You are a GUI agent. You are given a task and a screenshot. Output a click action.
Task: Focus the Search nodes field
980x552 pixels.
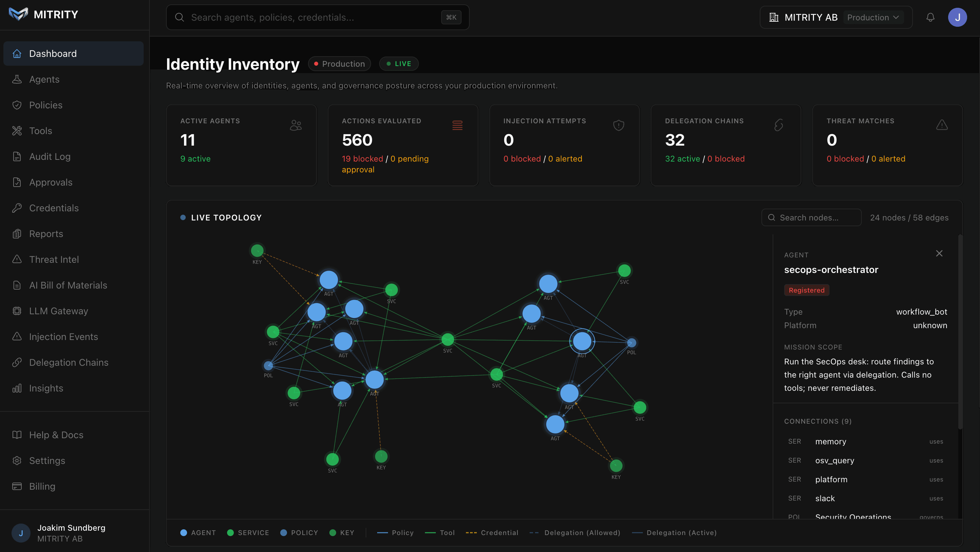[x=811, y=217]
